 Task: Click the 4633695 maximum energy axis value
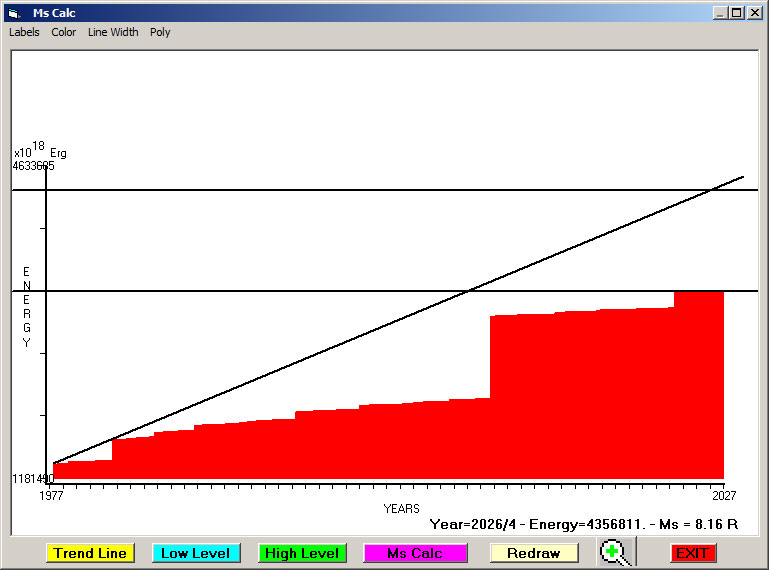(33, 166)
